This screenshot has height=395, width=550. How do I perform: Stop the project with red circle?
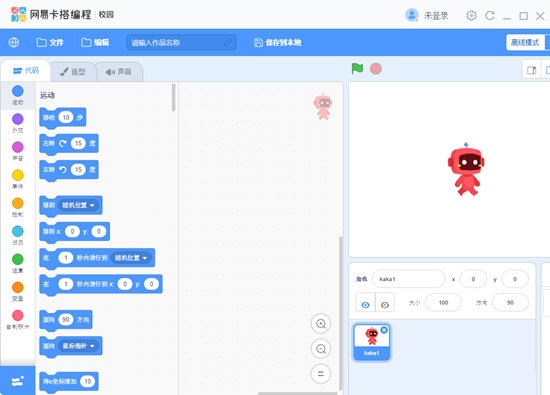pos(376,69)
